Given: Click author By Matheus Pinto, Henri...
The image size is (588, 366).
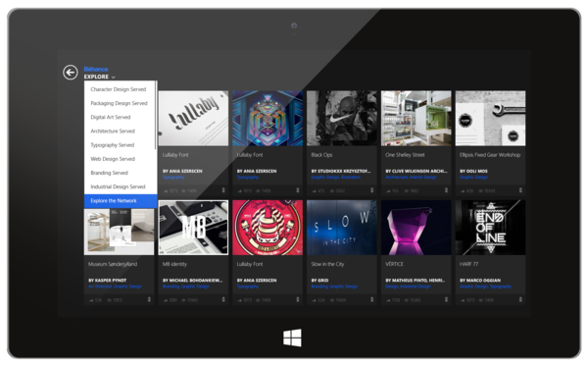Looking at the screenshot, I should click(416, 281).
